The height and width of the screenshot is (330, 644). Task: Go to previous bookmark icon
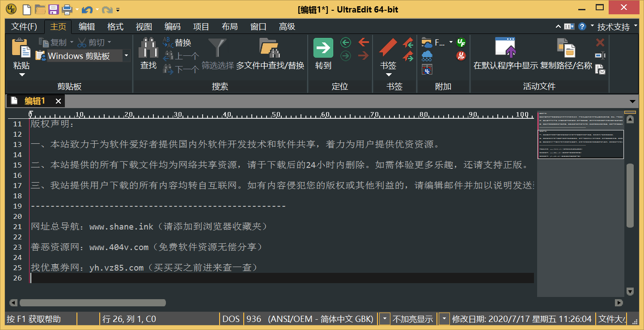[x=408, y=43]
